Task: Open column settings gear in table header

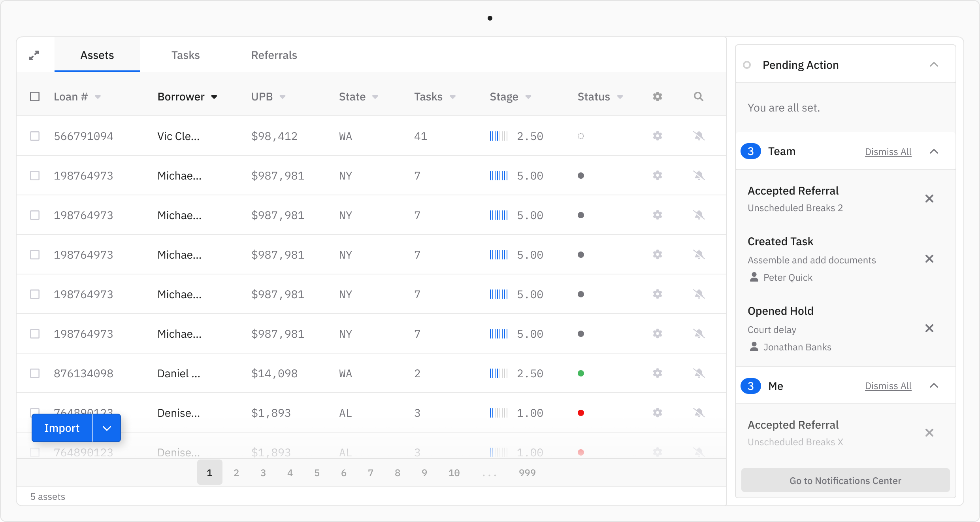Action: pyautogui.click(x=657, y=96)
